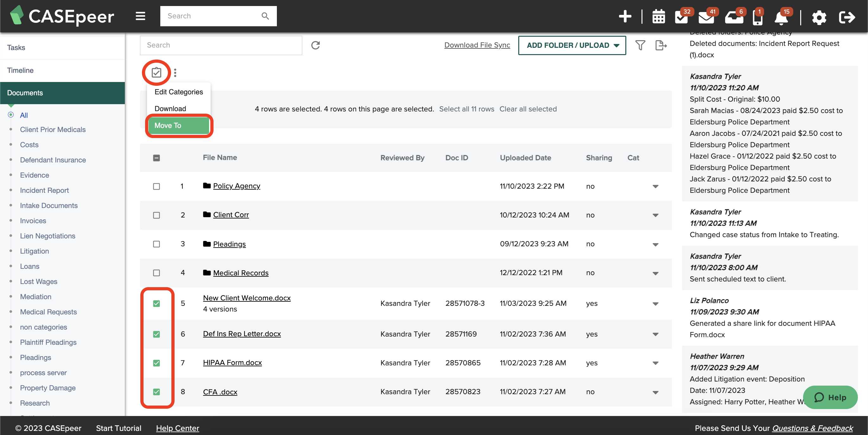The image size is (868, 435).
Task: Open the Documents sidebar section
Action: click(62, 92)
